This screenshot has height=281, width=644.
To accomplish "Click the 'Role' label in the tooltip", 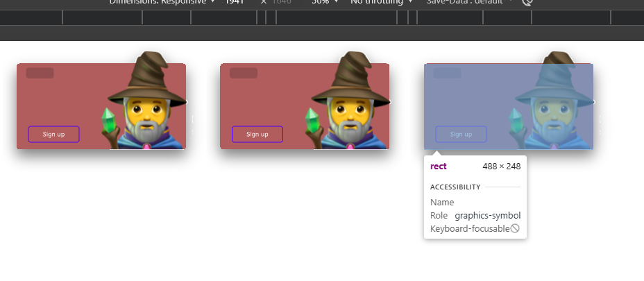I will 439,216.
